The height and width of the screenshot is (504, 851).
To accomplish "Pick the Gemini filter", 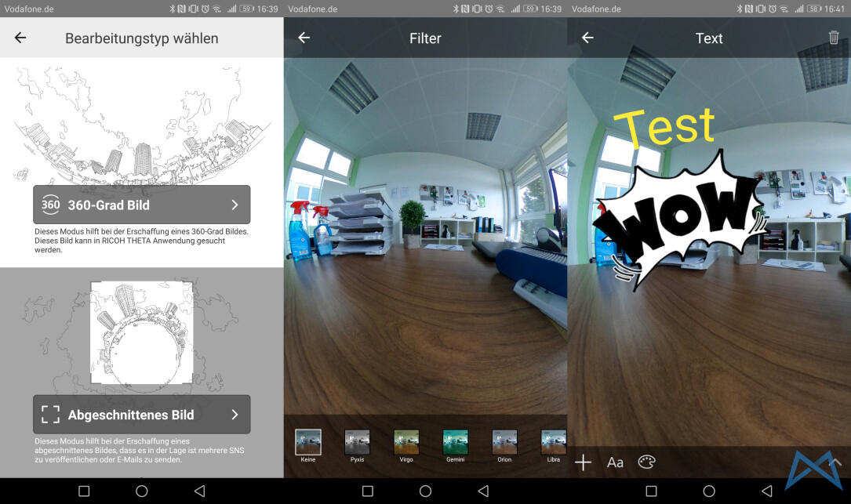I will [455, 442].
